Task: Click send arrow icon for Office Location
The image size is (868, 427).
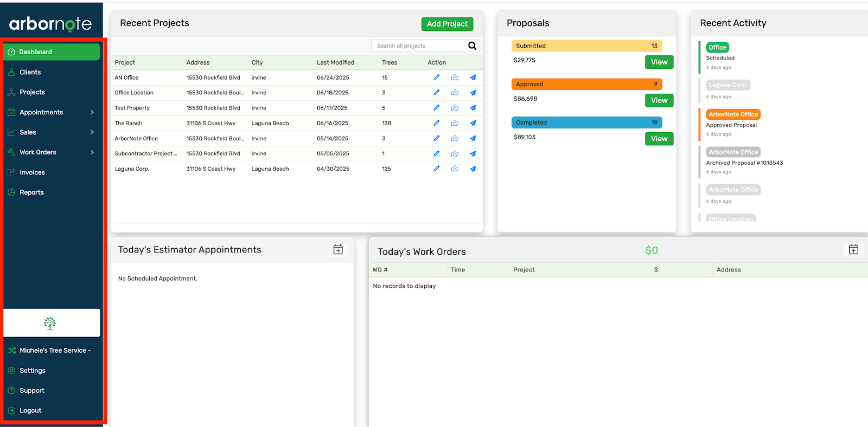Action: [473, 93]
